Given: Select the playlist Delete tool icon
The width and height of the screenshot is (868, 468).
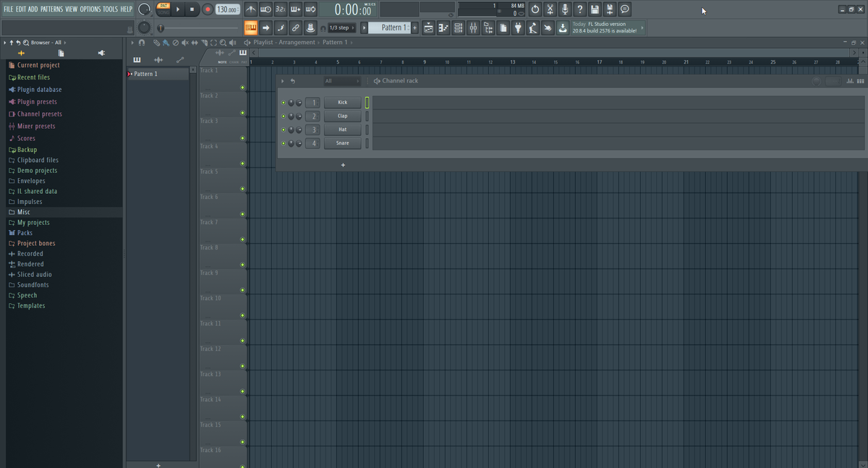Looking at the screenshot, I should coord(175,43).
